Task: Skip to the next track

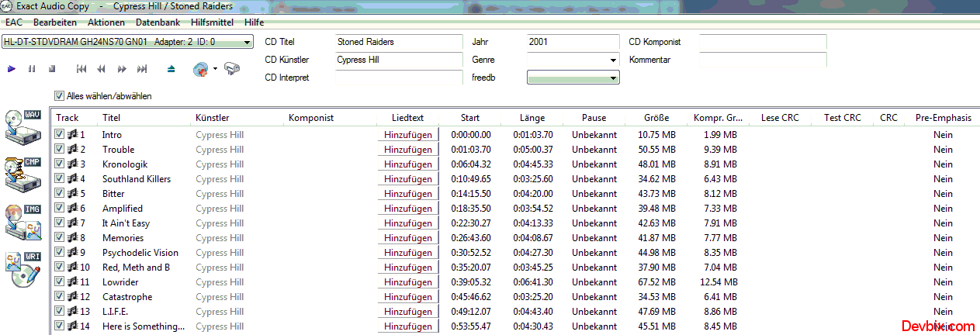Action: tap(142, 69)
